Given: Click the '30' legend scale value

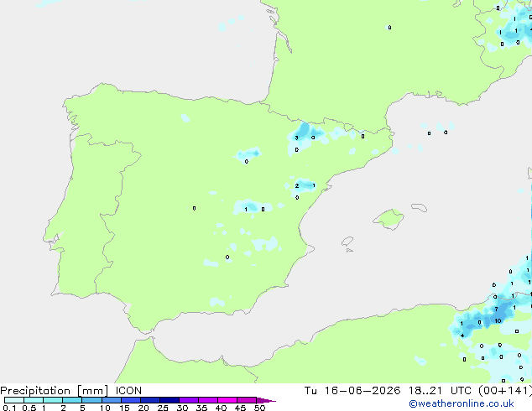Looking at the screenshot, I should tap(182, 408).
